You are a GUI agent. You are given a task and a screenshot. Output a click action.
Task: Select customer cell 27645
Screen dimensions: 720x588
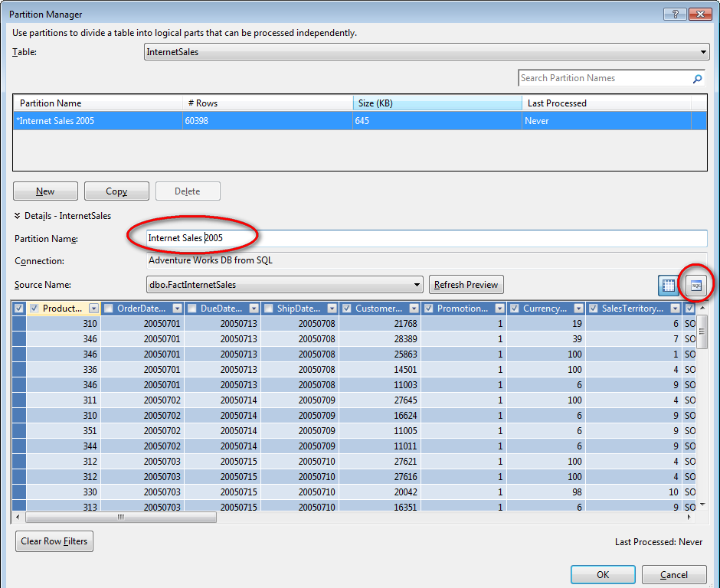tap(380, 400)
